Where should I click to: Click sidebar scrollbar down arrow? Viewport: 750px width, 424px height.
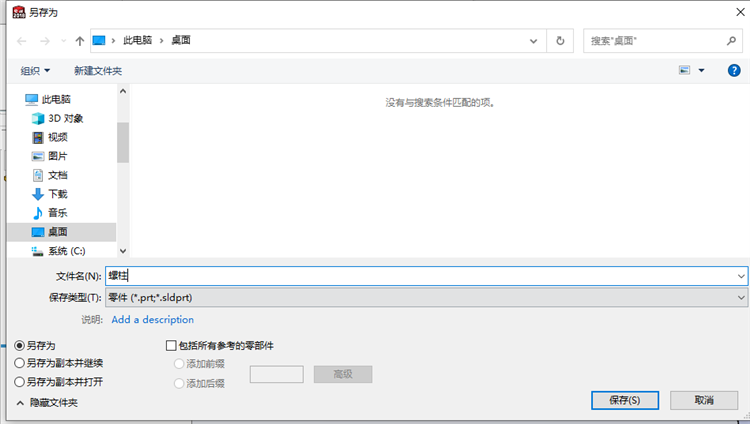pos(123,251)
